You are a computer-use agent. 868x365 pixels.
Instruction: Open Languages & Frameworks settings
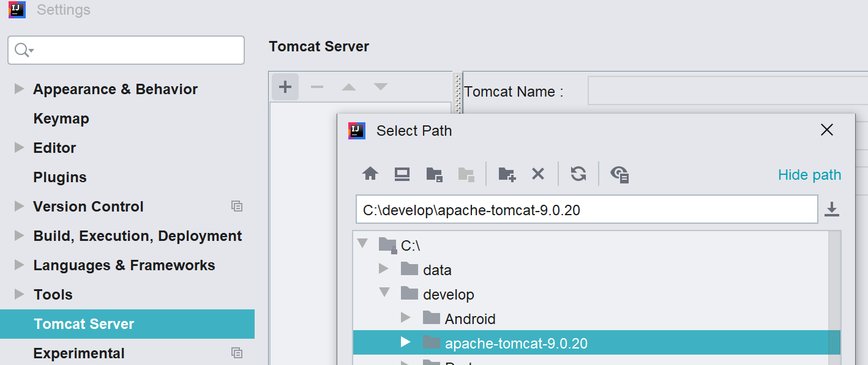pyautogui.click(x=124, y=265)
